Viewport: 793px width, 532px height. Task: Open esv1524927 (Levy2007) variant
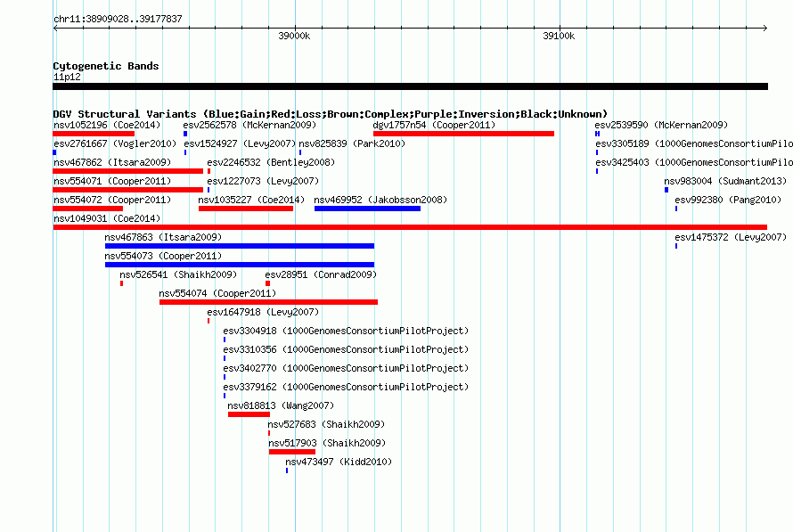240,143
